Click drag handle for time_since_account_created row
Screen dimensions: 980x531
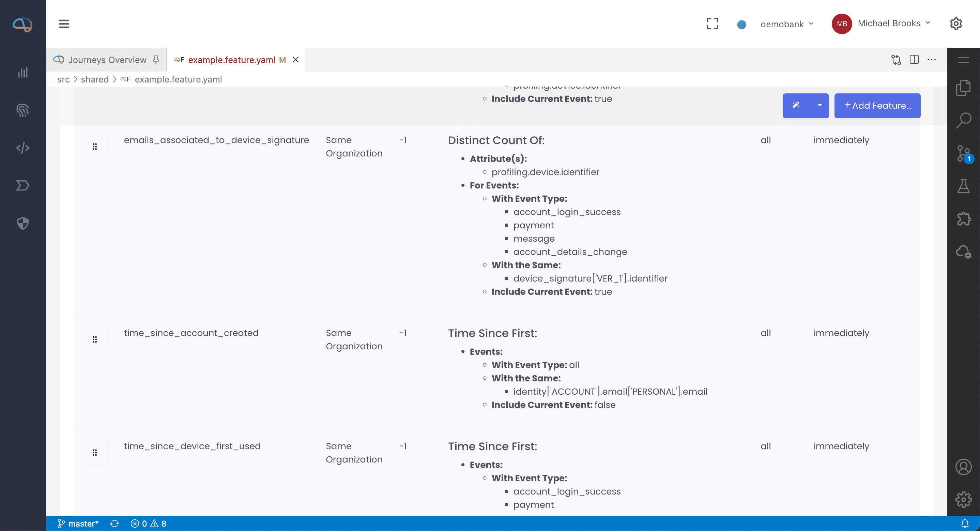(x=95, y=339)
